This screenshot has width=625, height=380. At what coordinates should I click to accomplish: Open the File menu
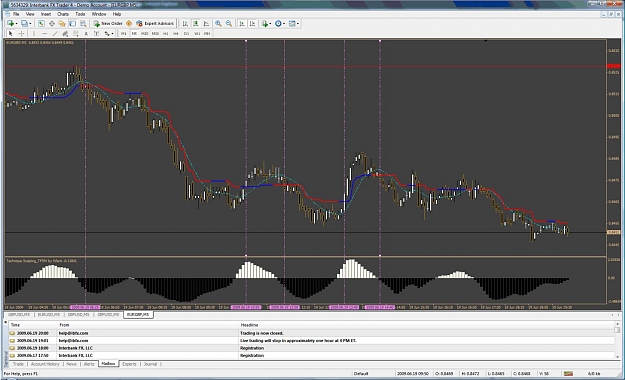tap(16, 14)
